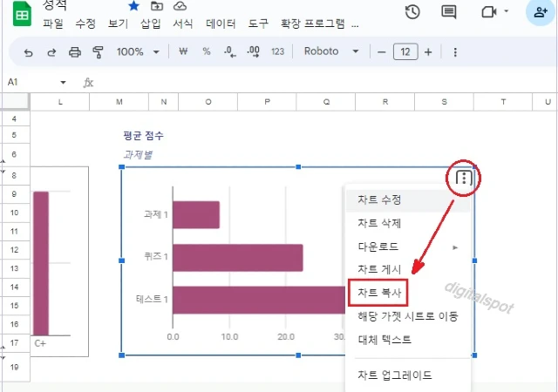Open version history clock icon

pos(412,12)
